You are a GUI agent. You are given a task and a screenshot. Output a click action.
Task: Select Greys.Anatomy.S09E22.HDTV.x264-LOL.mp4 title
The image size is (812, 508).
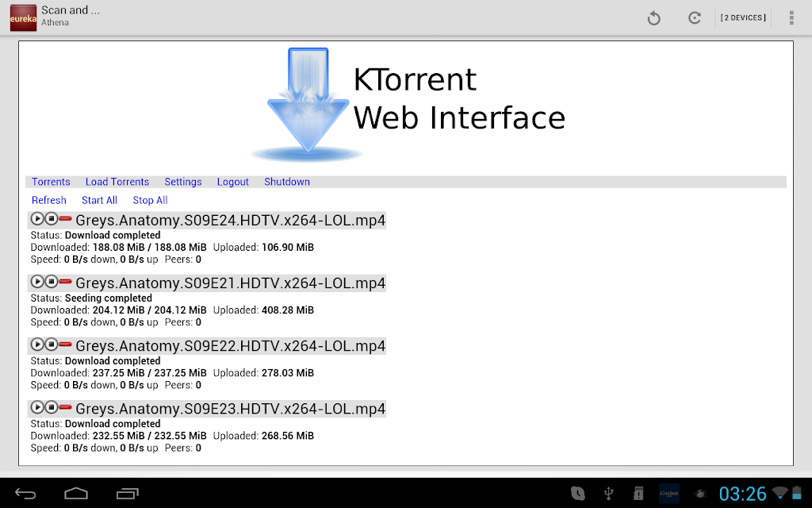[x=231, y=346]
